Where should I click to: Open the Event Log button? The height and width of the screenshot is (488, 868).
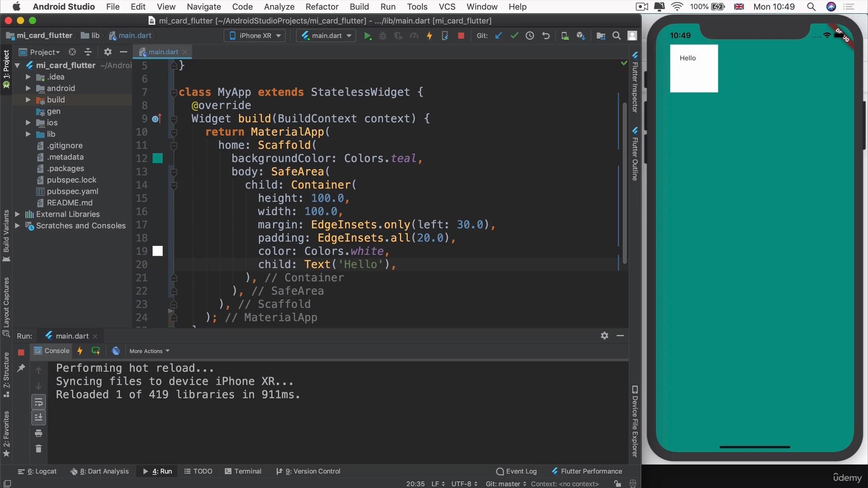[x=516, y=471]
